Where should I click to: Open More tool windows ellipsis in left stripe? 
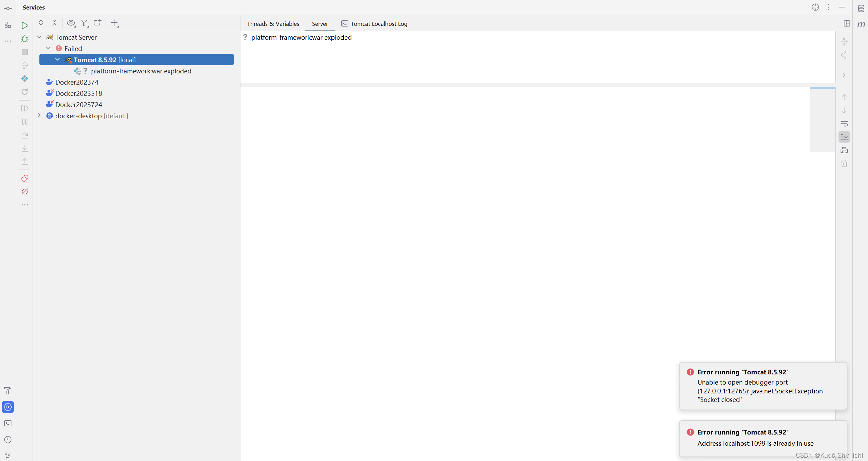click(x=8, y=41)
